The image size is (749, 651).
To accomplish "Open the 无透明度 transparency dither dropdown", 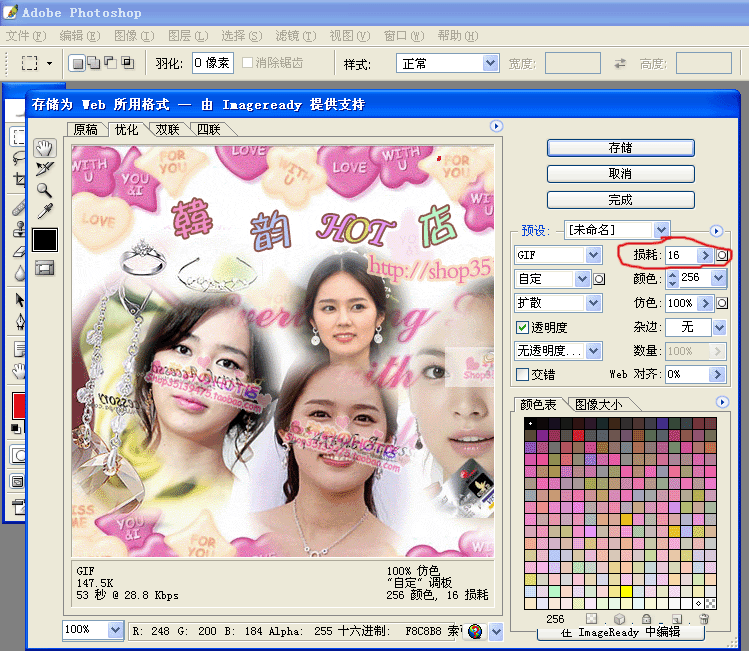I will click(558, 351).
